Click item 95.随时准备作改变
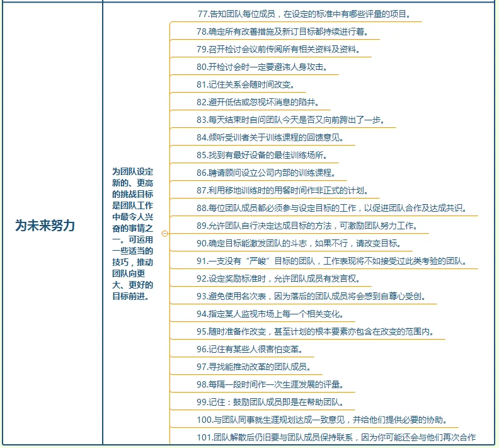Image resolution: width=499 pixels, height=448 pixels. click(316, 332)
